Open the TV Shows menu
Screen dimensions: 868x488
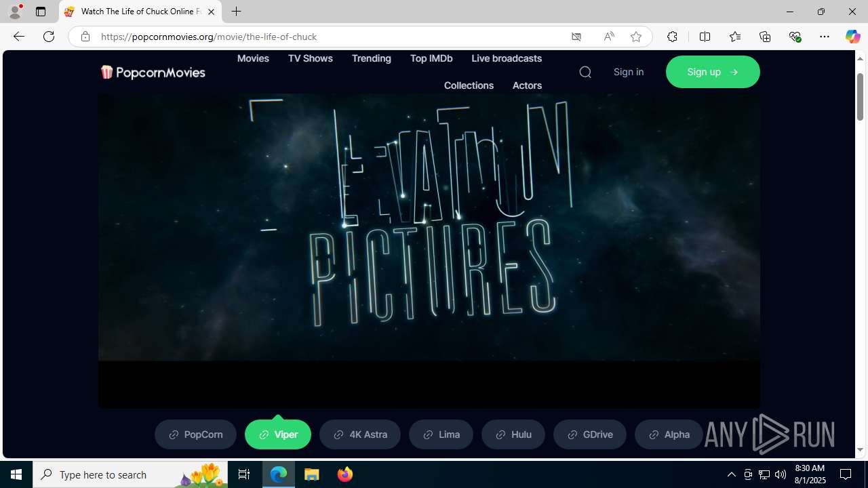[x=311, y=58]
